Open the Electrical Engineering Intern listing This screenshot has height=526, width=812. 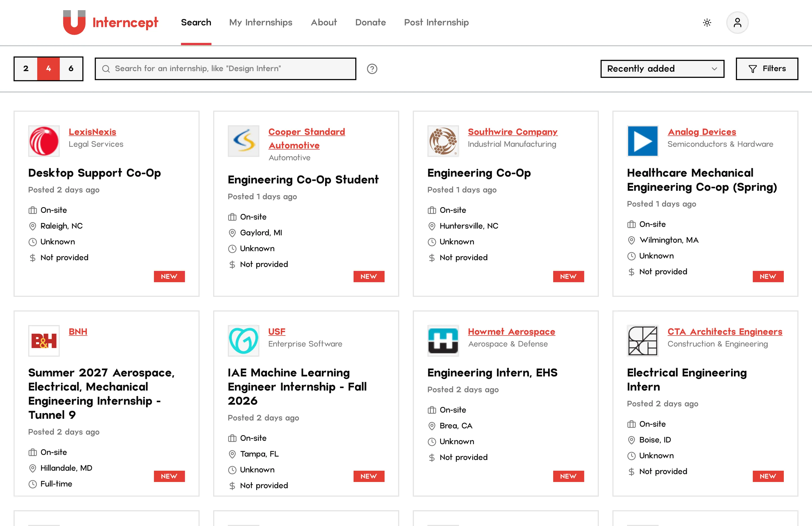(x=687, y=380)
